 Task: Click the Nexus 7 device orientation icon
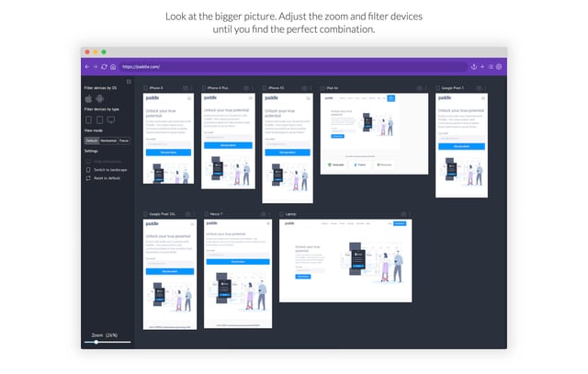[206, 214]
